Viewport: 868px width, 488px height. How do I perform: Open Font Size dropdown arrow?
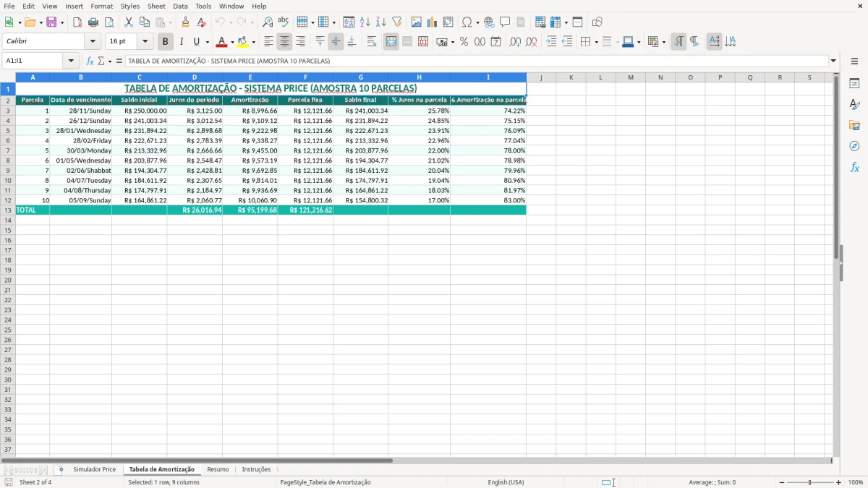145,42
